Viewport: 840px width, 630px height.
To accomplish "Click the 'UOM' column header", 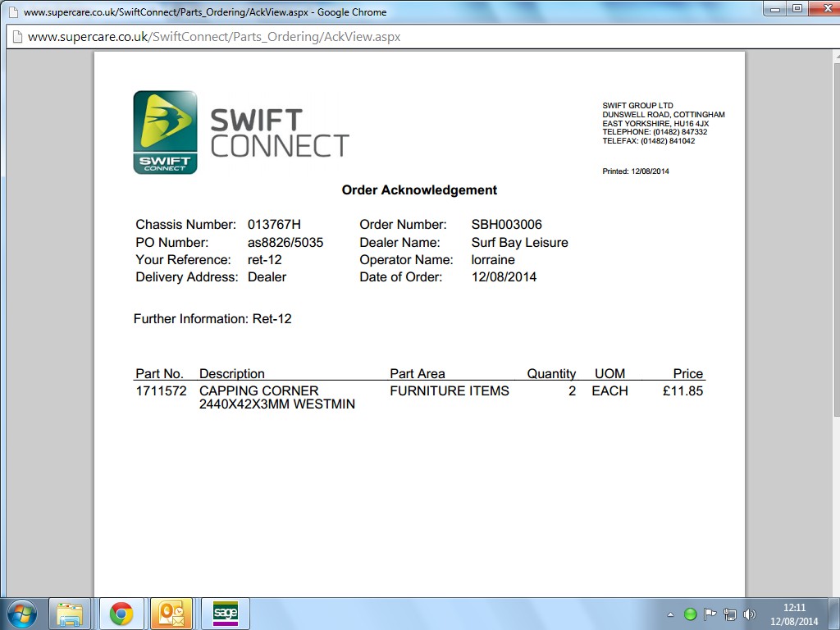I will (x=609, y=373).
